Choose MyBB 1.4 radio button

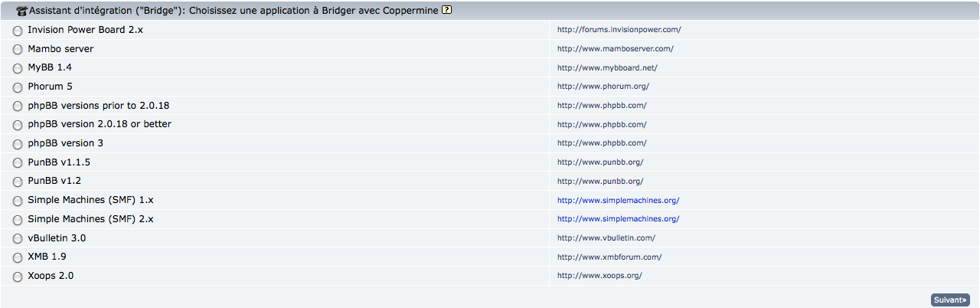(18, 68)
